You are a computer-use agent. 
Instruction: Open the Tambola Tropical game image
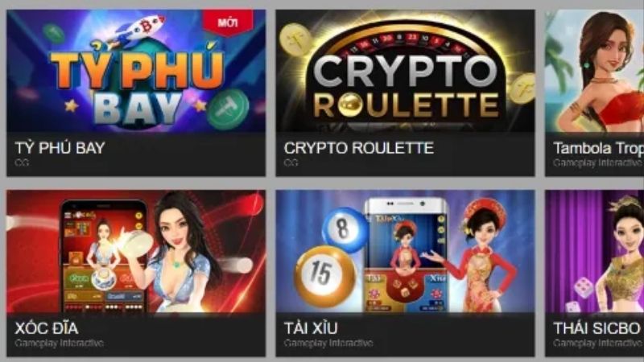[594, 71]
